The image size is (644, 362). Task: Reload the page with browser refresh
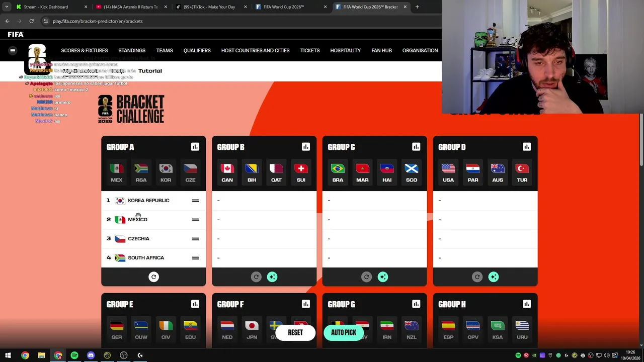31,21
